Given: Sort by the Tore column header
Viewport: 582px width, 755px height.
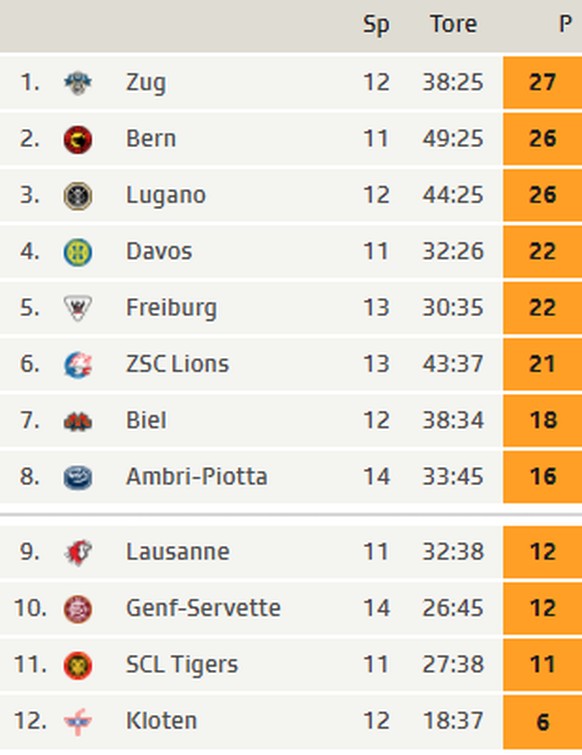Looking at the screenshot, I should [x=453, y=24].
